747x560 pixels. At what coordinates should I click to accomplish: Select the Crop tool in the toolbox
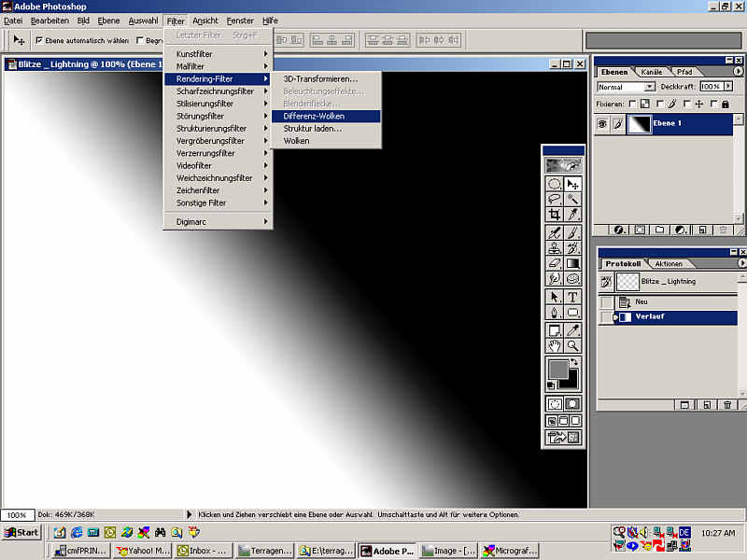click(x=554, y=214)
